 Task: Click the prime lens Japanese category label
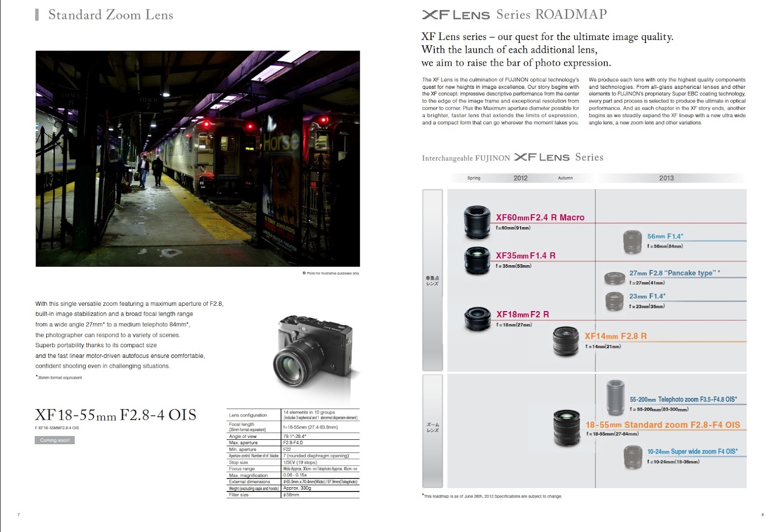tap(432, 281)
